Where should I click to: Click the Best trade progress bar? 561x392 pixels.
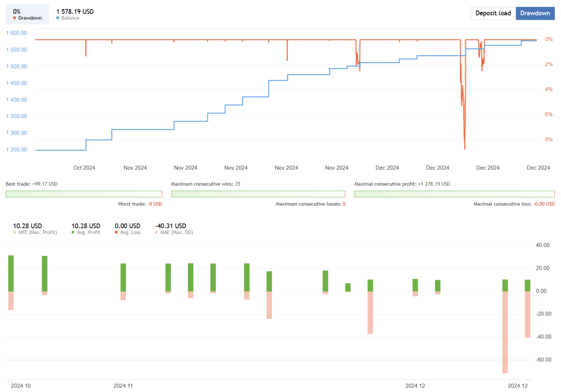(x=84, y=194)
